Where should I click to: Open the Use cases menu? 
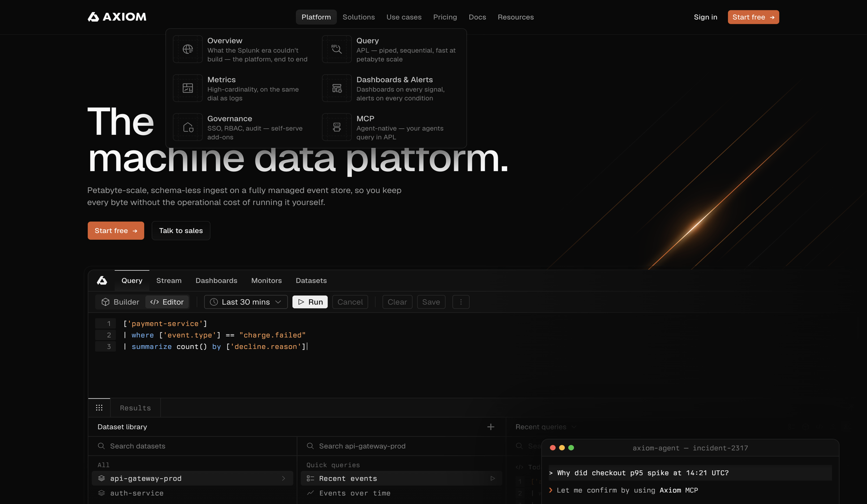pyautogui.click(x=404, y=17)
